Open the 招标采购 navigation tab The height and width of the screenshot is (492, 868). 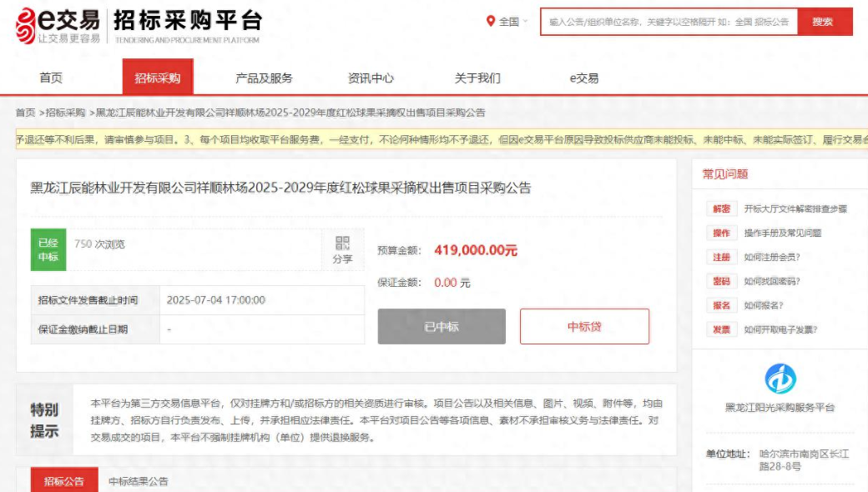click(158, 78)
